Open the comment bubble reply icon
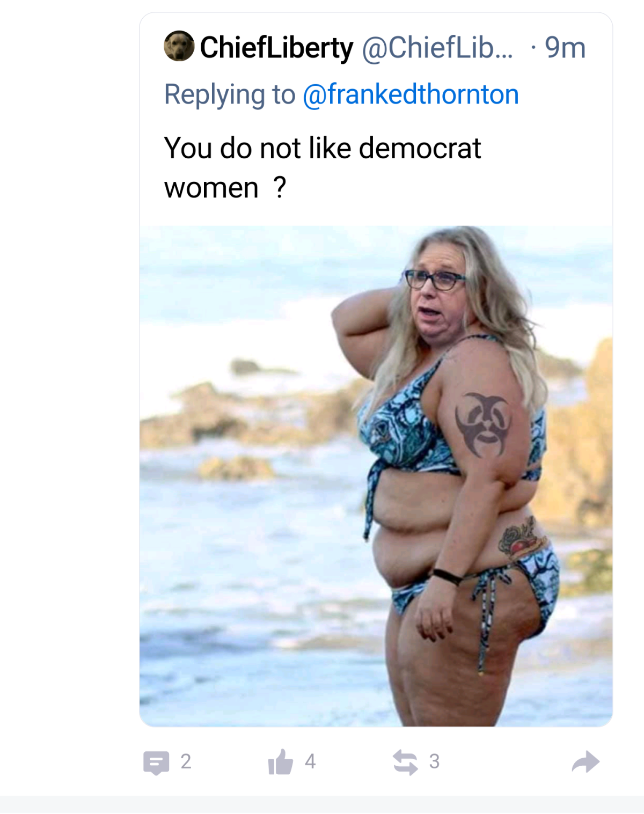The height and width of the screenshot is (814, 644). point(156,762)
